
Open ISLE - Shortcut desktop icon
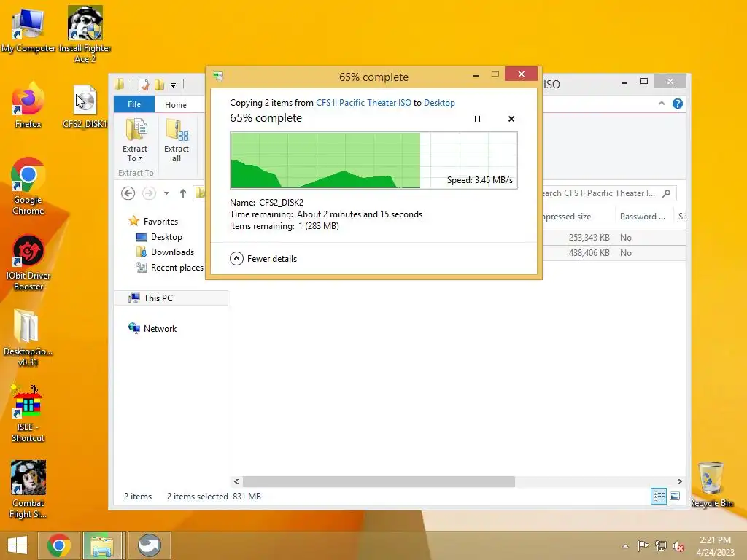[x=28, y=413]
